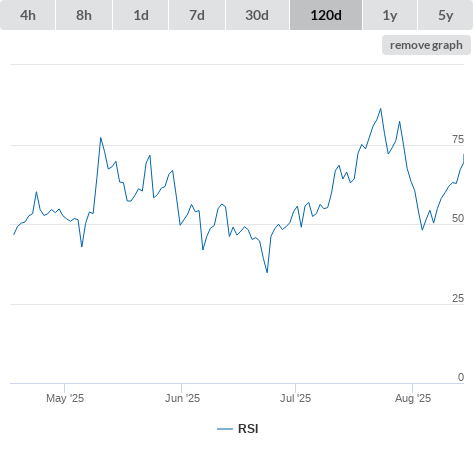This screenshot has width=474, height=455.
Task: Choose the 1d time range tab
Action: [141, 15]
